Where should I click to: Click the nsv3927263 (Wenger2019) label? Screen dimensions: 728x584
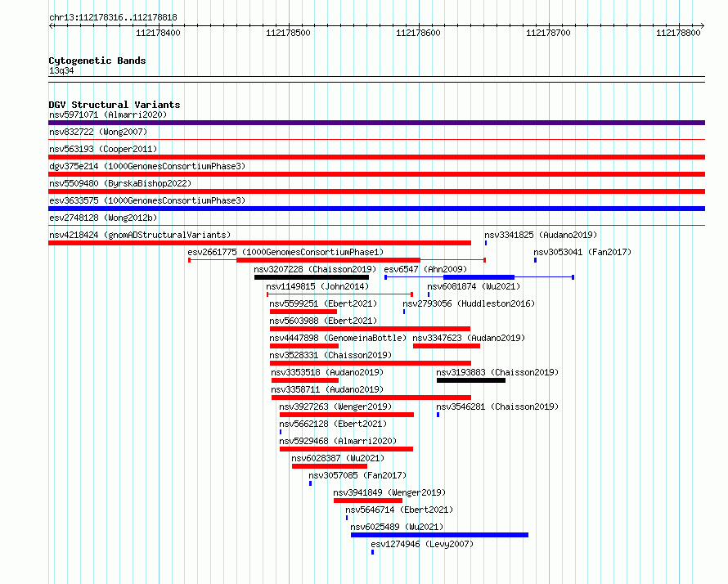tap(335, 407)
